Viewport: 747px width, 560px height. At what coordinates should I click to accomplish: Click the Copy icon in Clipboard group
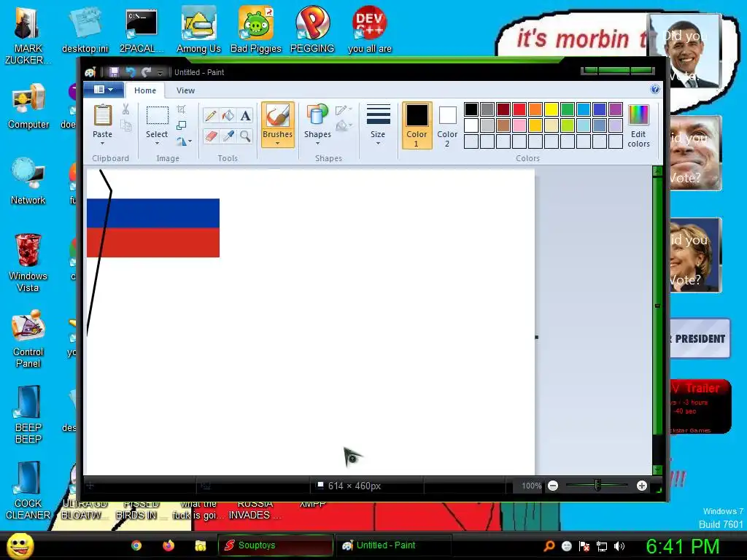125,125
